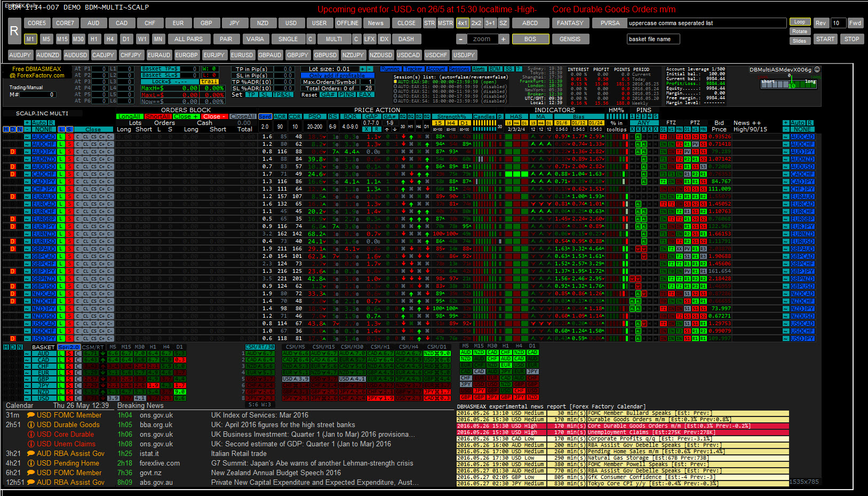Click the lot size plus button
868x496 pixels.
point(363,69)
